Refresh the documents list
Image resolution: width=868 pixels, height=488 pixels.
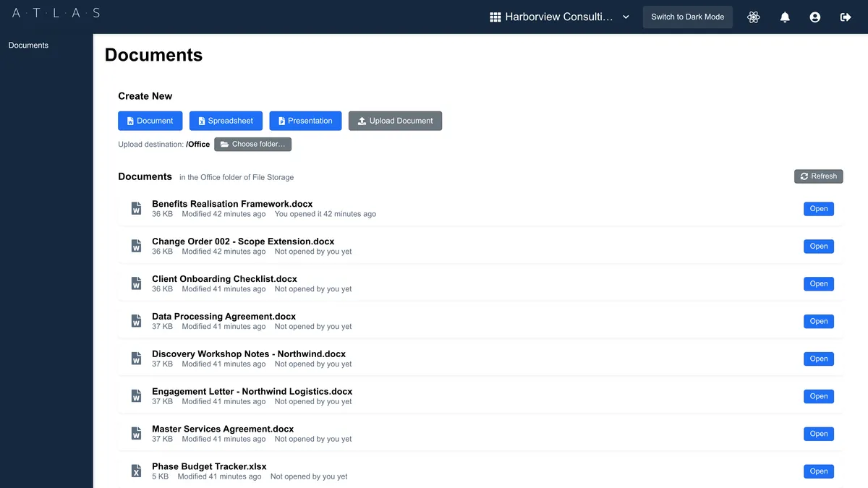tap(818, 176)
